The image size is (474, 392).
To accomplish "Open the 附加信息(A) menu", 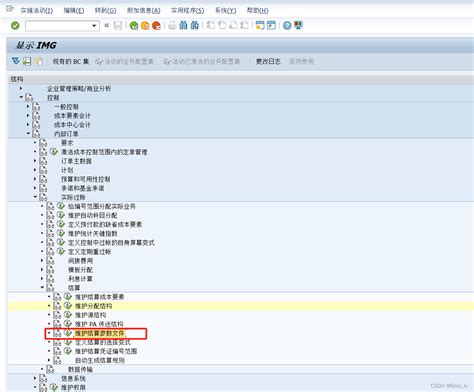I will pyautogui.click(x=143, y=11).
